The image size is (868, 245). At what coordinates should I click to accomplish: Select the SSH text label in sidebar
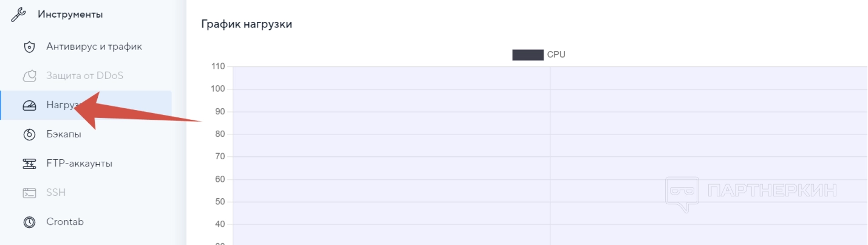point(56,193)
